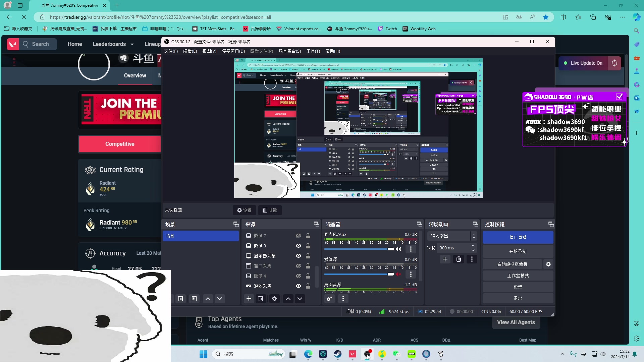Open mixer panel three-dot menu

[x=343, y=299]
